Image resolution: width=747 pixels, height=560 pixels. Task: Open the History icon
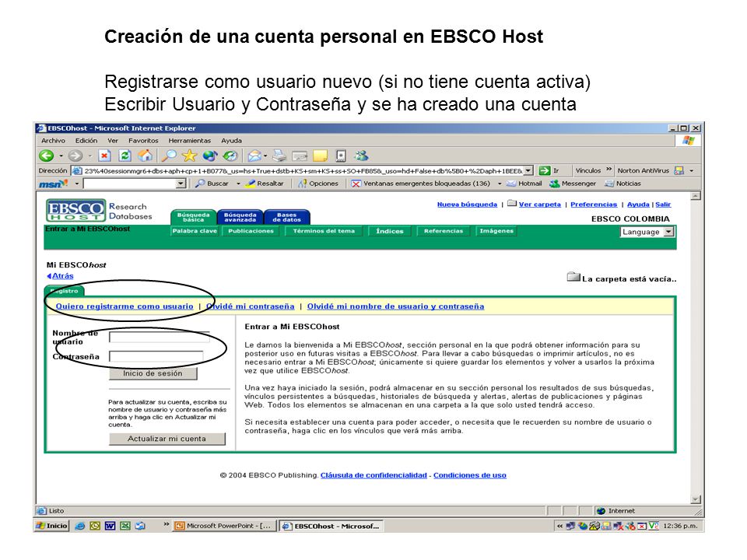tap(230, 156)
